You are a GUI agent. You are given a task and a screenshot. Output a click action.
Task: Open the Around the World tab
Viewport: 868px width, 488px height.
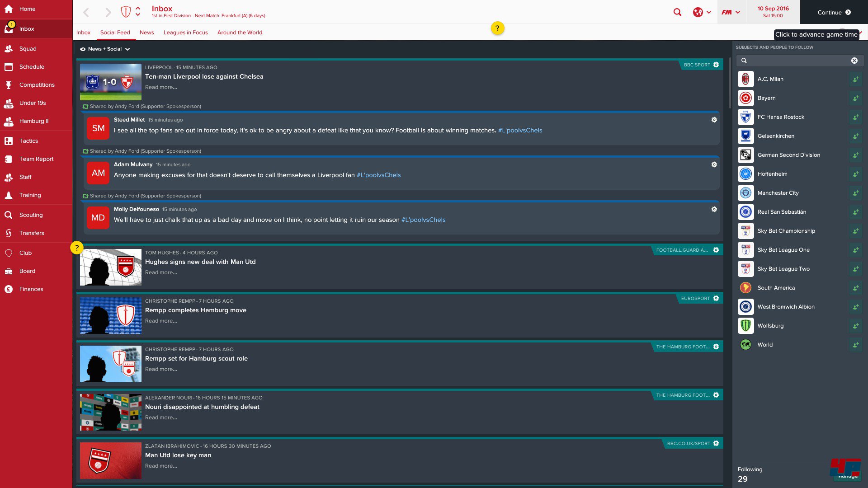click(240, 33)
